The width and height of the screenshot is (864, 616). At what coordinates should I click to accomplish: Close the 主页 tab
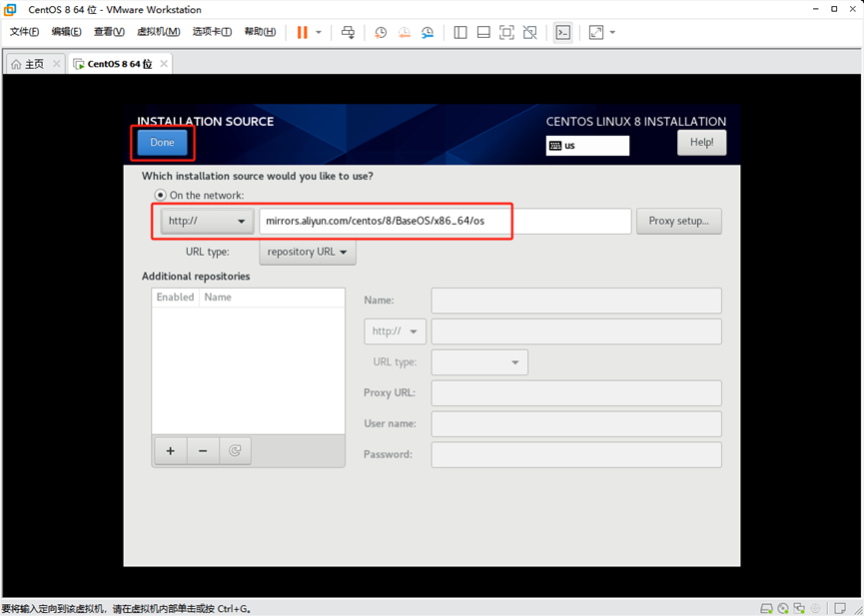[56, 64]
